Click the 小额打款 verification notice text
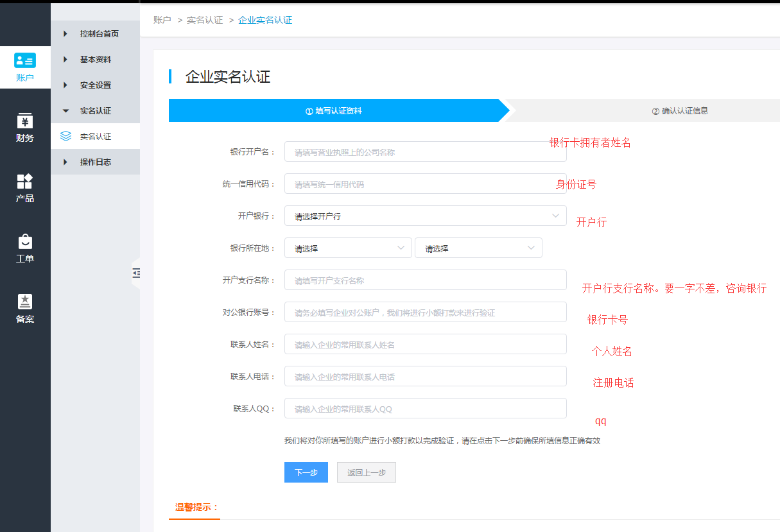Screen dimensions: 780x532 pos(442,441)
